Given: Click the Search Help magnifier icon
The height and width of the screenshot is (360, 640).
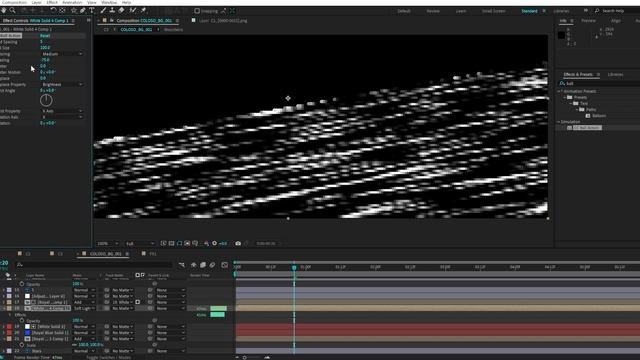Looking at the screenshot, I should click(597, 11).
